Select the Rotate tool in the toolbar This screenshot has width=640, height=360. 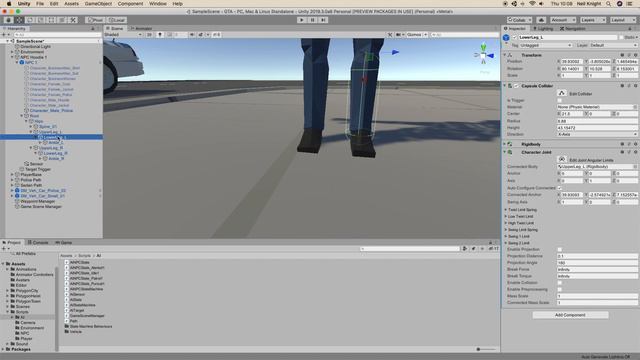[x=30, y=20]
